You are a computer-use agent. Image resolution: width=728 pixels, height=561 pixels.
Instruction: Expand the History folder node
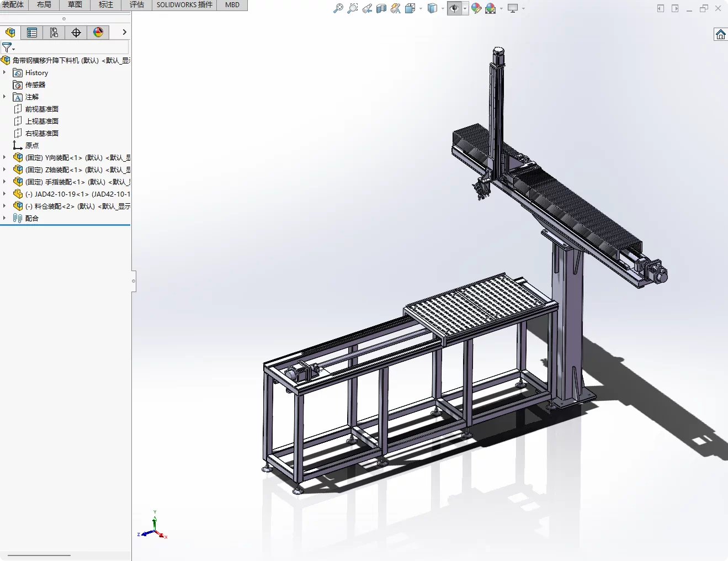4,72
